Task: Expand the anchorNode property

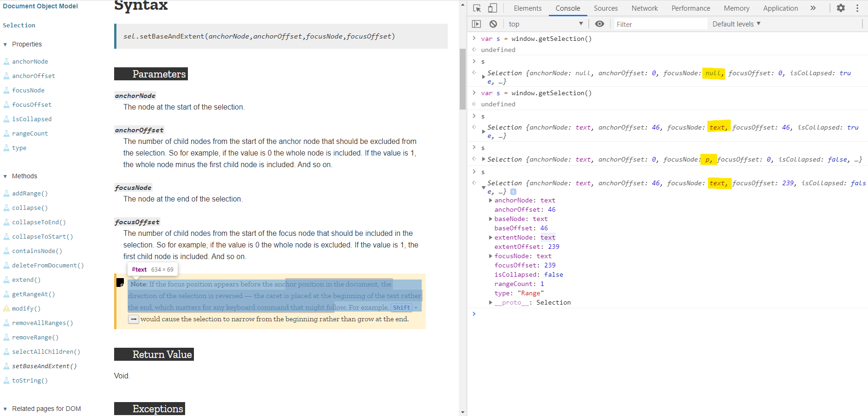Action: pyautogui.click(x=491, y=201)
